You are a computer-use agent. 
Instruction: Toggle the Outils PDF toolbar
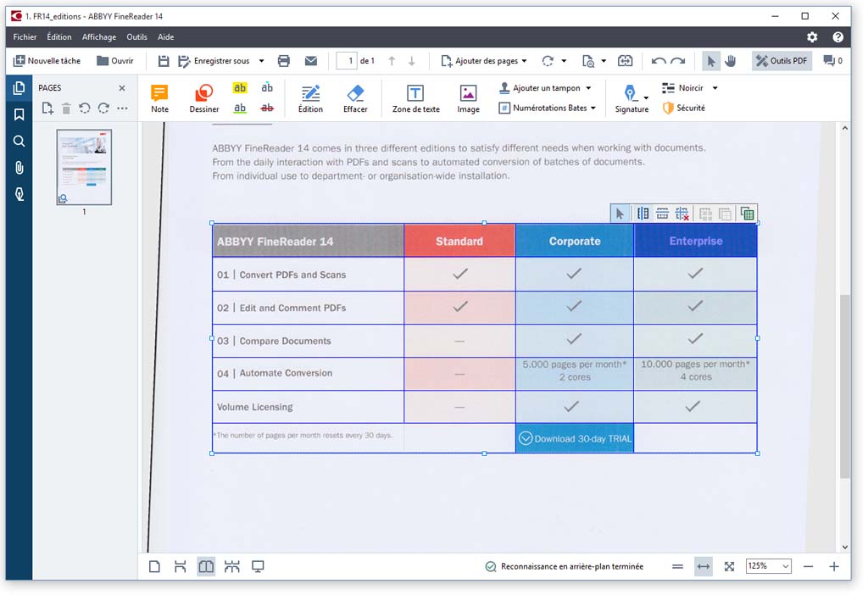tap(782, 61)
